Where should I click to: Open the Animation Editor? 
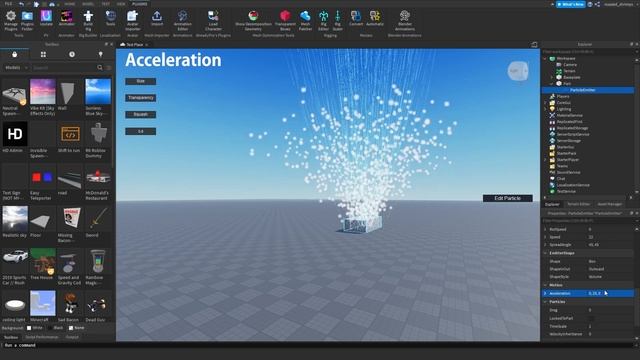pos(182,20)
